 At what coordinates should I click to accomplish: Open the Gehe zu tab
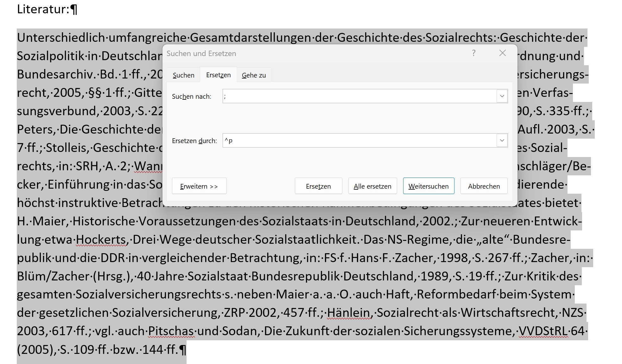pyautogui.click(x=254, y=75)
